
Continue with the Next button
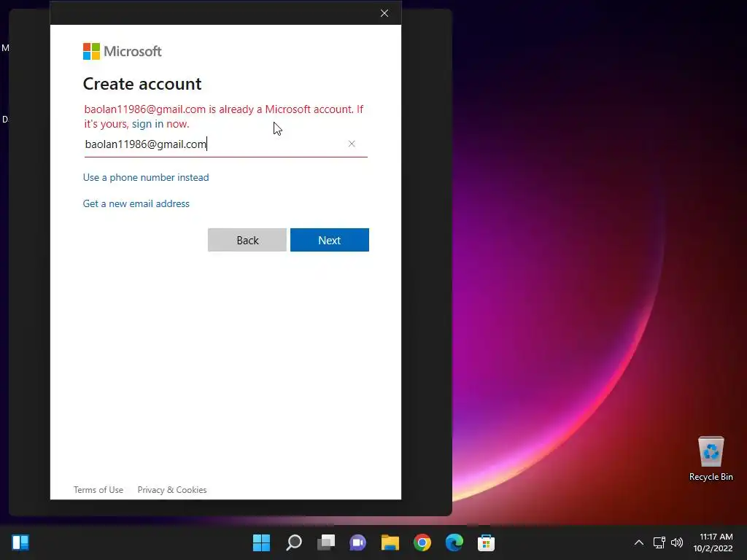330,240
